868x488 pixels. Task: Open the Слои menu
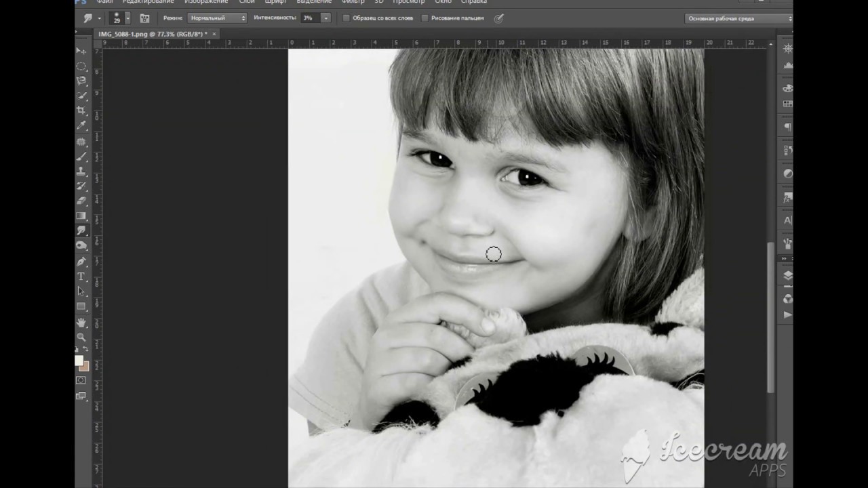click(x=247, y=2)
